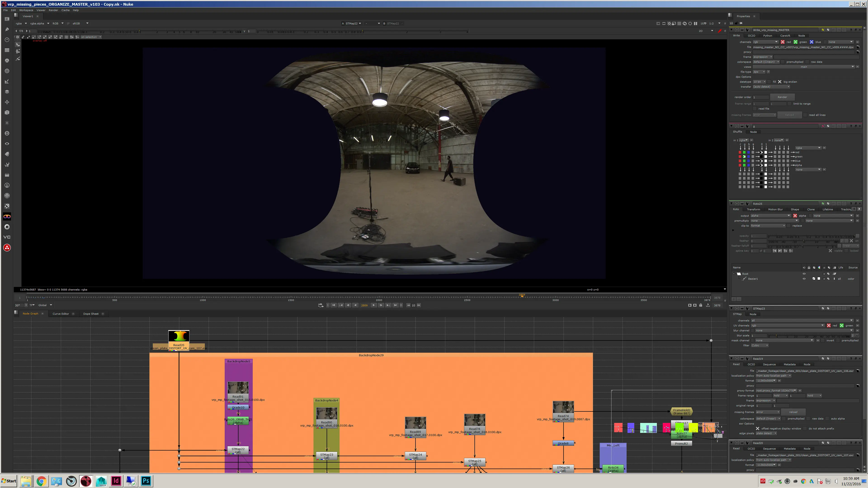Screen dimensions: 868x488
Task: Open the Deep nodes D icon
Action: [7, 133]
